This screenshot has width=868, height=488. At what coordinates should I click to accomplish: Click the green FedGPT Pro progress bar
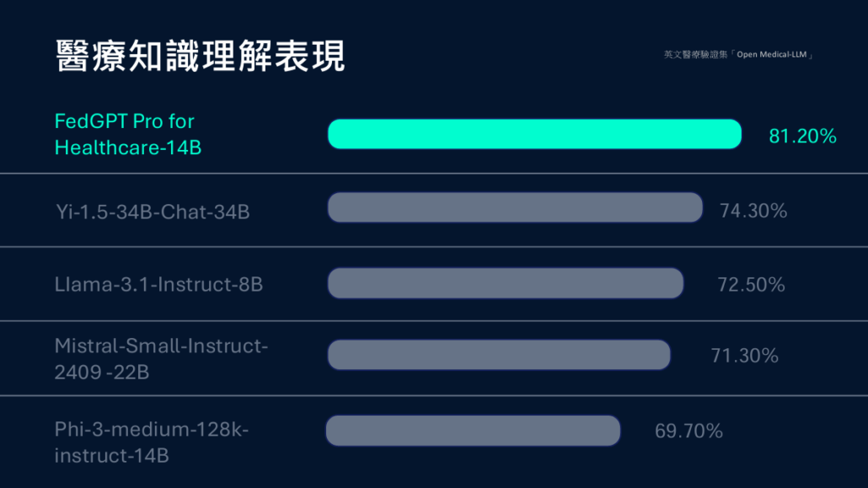point(534,134)
